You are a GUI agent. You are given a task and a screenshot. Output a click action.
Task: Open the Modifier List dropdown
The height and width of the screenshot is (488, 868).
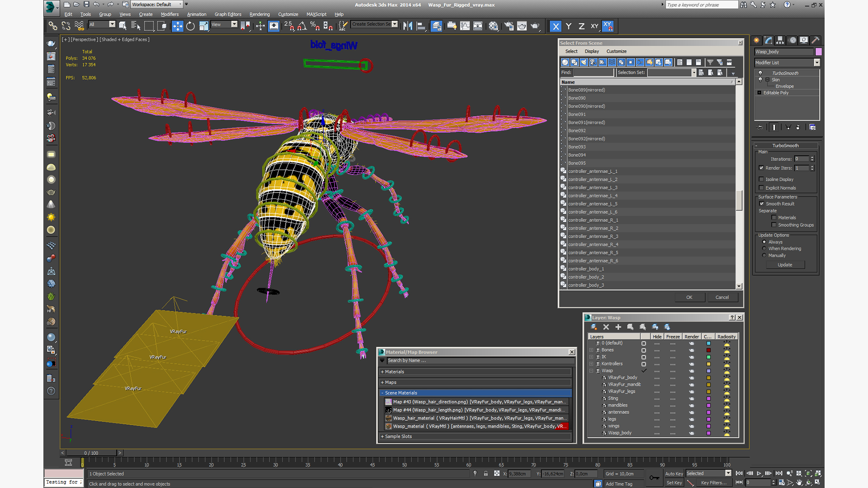click(x=817, y=63)
